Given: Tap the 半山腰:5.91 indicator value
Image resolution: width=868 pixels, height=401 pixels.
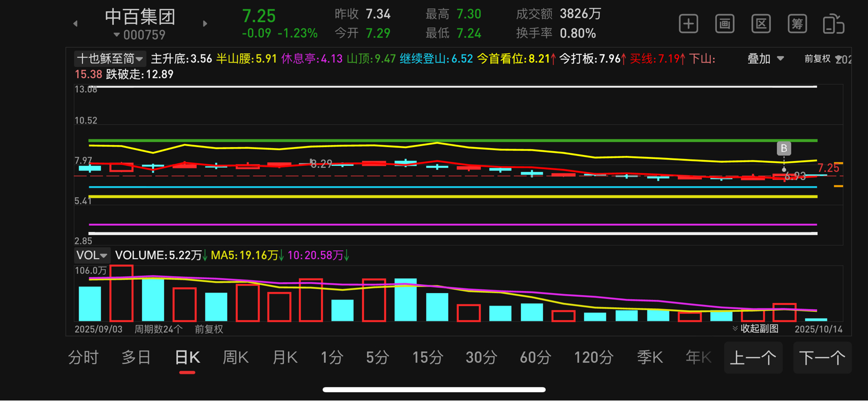Looking at the screenshot, I should (247, 59).
